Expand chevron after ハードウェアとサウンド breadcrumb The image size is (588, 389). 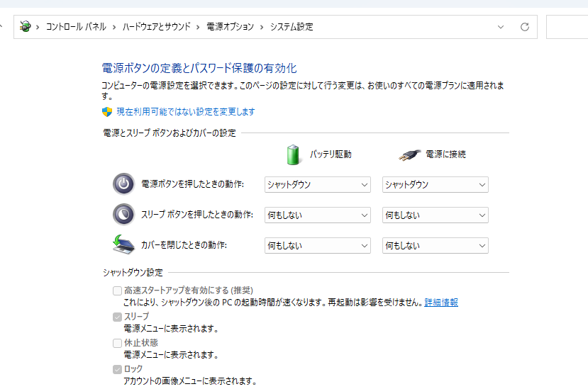(x=198, y=27)
